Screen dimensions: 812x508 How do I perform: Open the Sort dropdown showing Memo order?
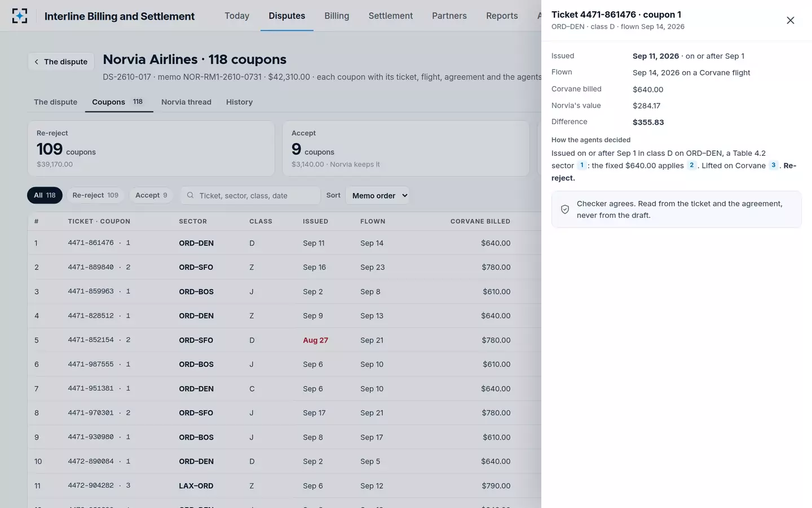[377, 195]
